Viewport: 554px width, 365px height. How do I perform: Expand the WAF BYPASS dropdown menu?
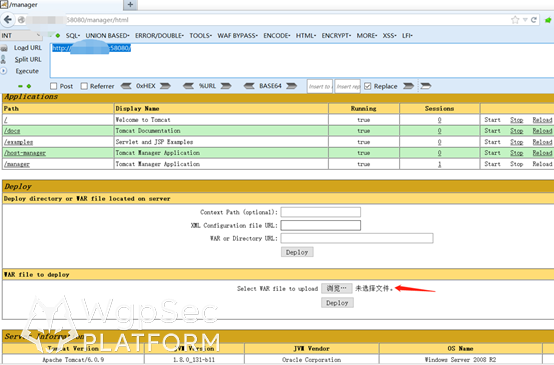237,35
